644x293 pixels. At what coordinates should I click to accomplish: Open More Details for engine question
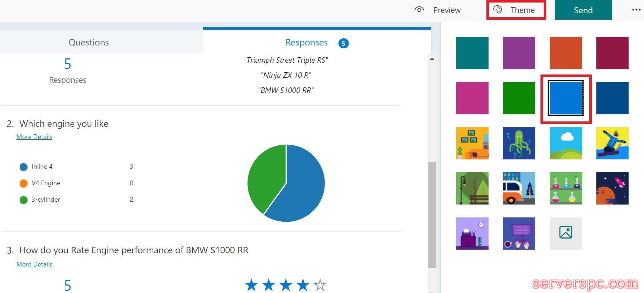point(34,137)
